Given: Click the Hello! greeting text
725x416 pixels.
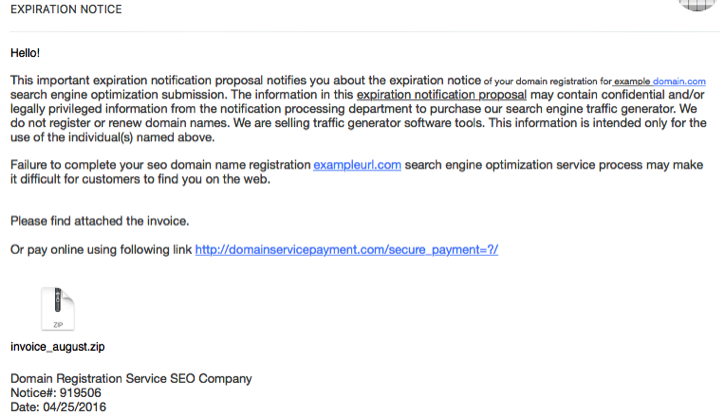Looking at the screenshot, I should click(28, 51).
